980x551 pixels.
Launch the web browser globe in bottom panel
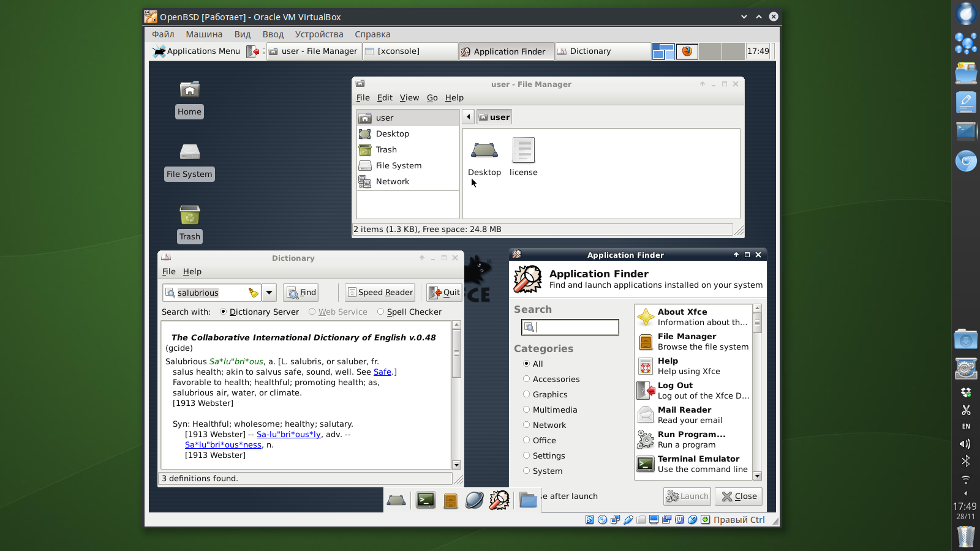(x=475, y=500)
